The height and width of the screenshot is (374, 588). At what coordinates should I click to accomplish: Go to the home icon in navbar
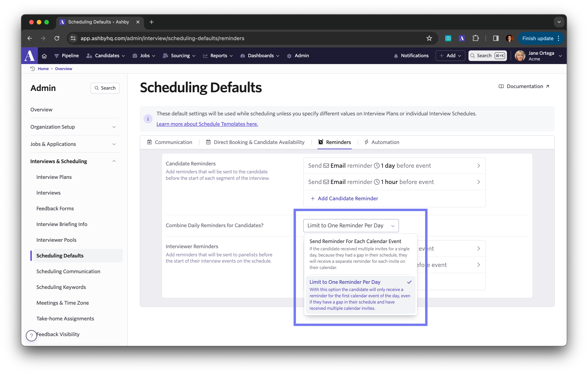(x=44, y=56)
